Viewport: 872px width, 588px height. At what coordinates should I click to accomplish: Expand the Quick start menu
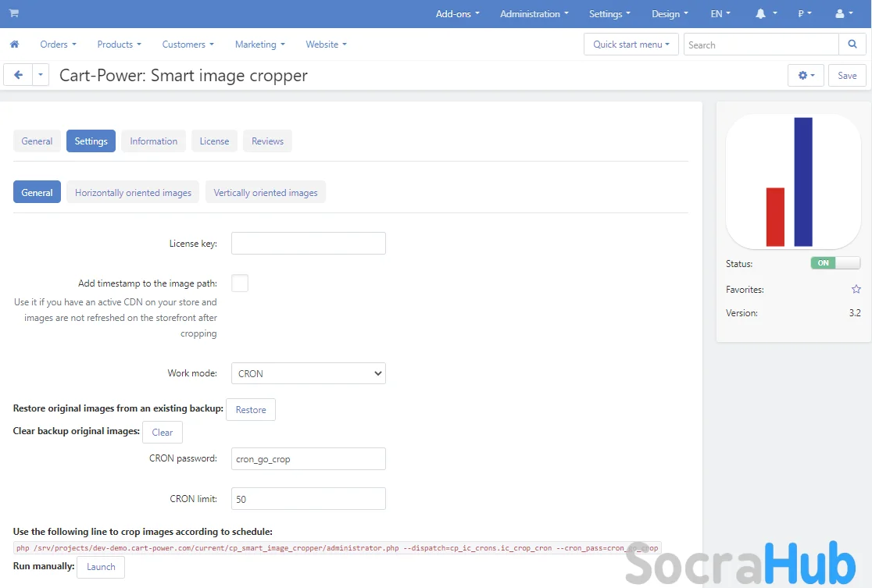pos(631,45)
